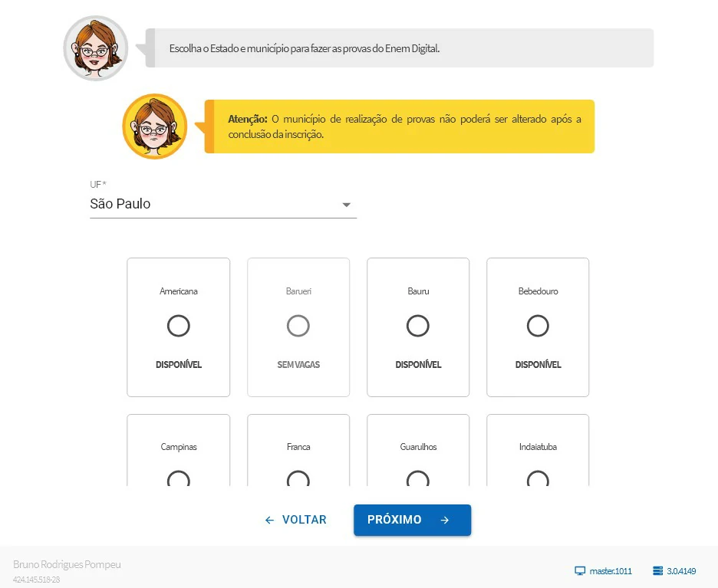The height and width of the screenshot is (588, 718).
Task: Click the server icon next to 3.0.4149
Action: [657, 571]
